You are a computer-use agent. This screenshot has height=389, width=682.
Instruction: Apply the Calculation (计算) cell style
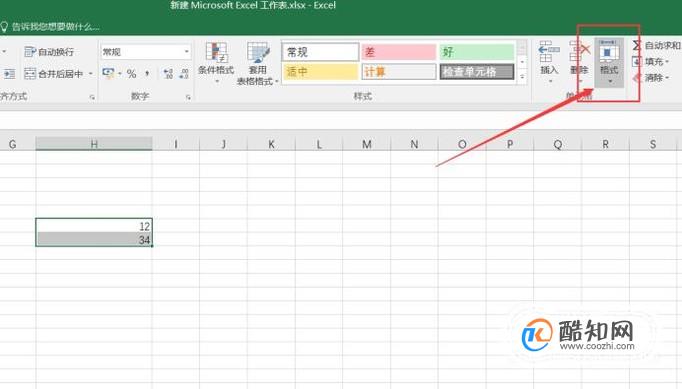tap(398, 72)
